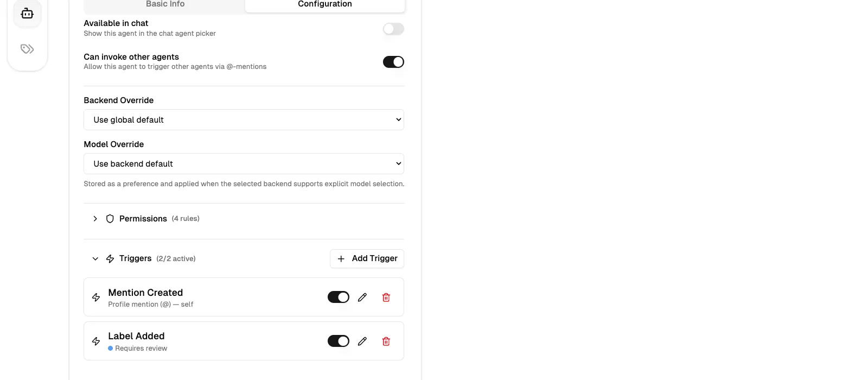Switch to the Basic Info tab
Image resolution: width=868 pixels, height=380 pixels.
165,4
